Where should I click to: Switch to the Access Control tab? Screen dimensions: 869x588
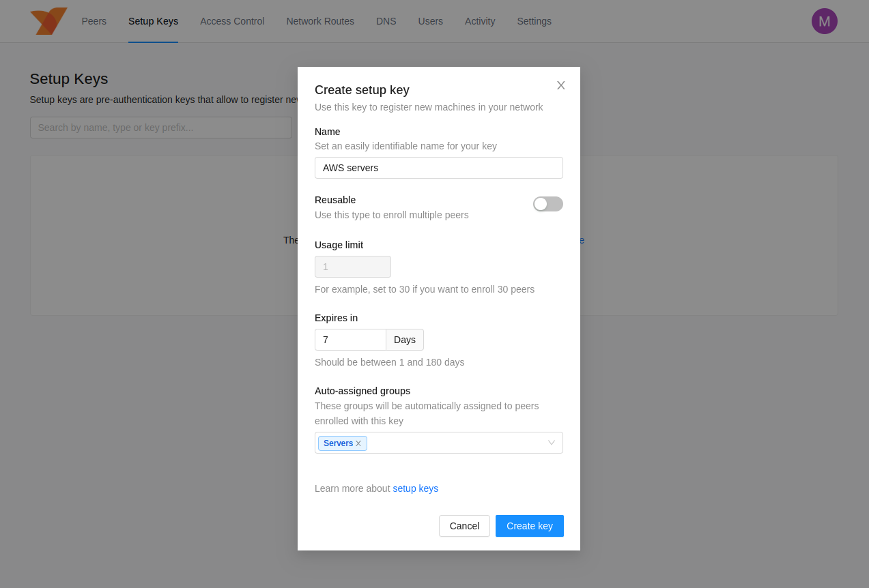[x=232, y=21]
